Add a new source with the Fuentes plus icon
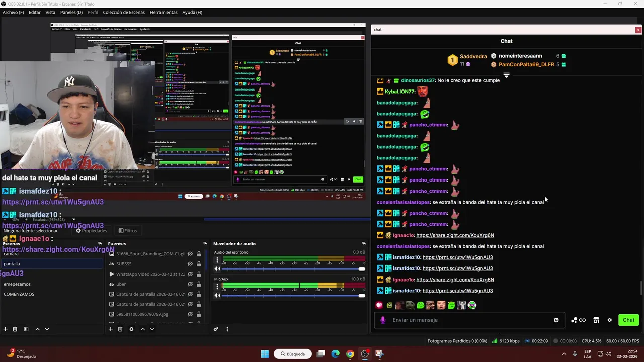This screenshot has width=644, height=362. click(x=111, y=329)
